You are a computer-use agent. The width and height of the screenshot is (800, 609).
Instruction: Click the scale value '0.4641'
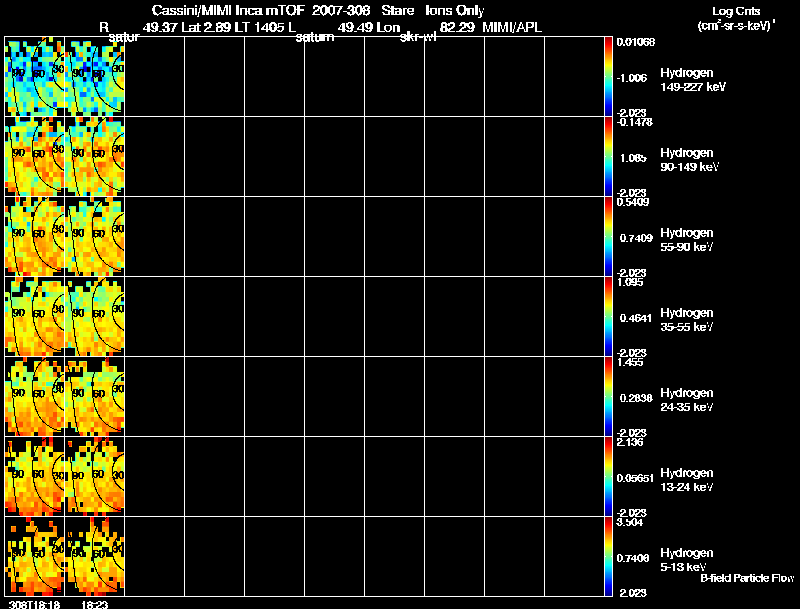click(x=636, y=318)
